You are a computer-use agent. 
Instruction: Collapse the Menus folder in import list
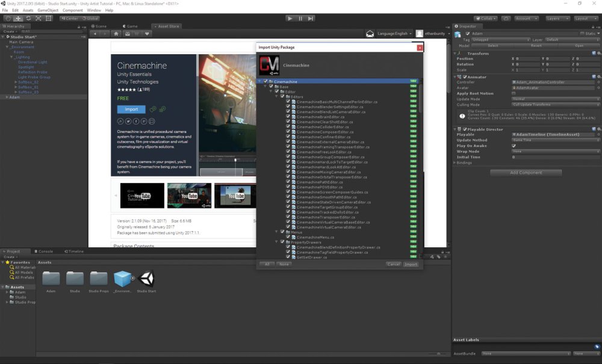(276, 232)
